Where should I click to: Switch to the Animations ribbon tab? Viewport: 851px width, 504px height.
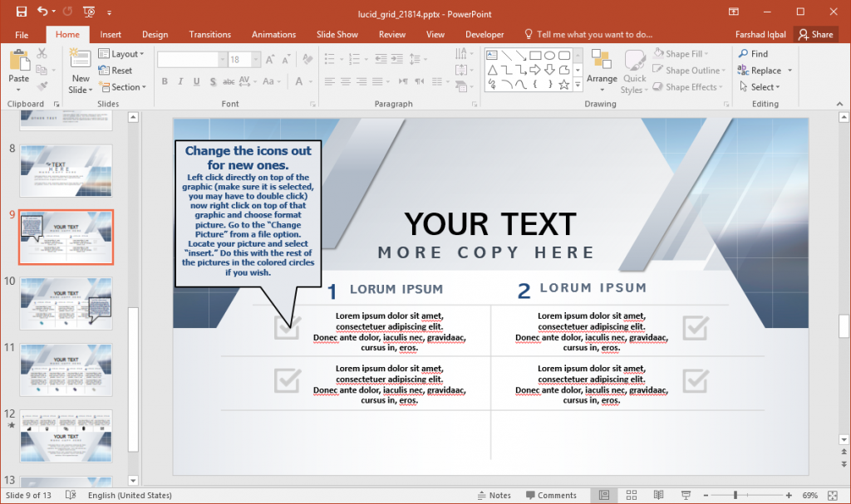coord(273,34)
